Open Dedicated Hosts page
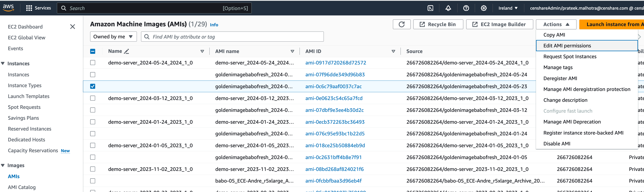This screenshot has width=644, height=192. 26,140
